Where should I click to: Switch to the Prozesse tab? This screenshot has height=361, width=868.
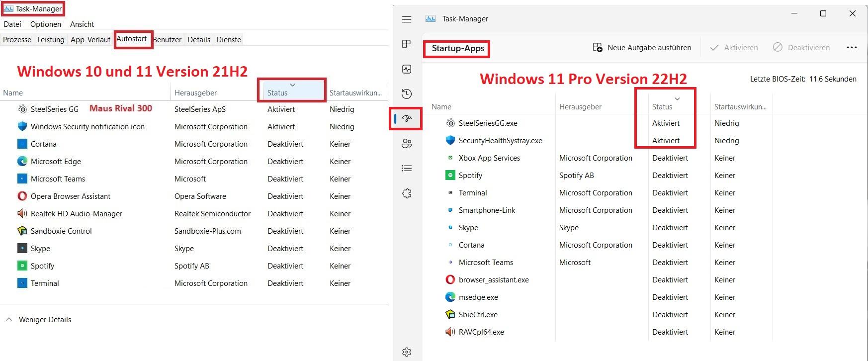point(17,39)
